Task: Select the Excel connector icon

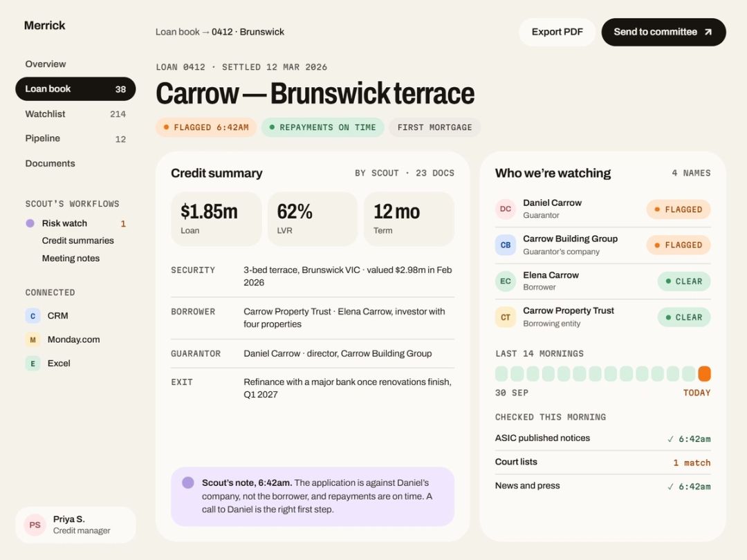Action: click(x=33, y=364)
